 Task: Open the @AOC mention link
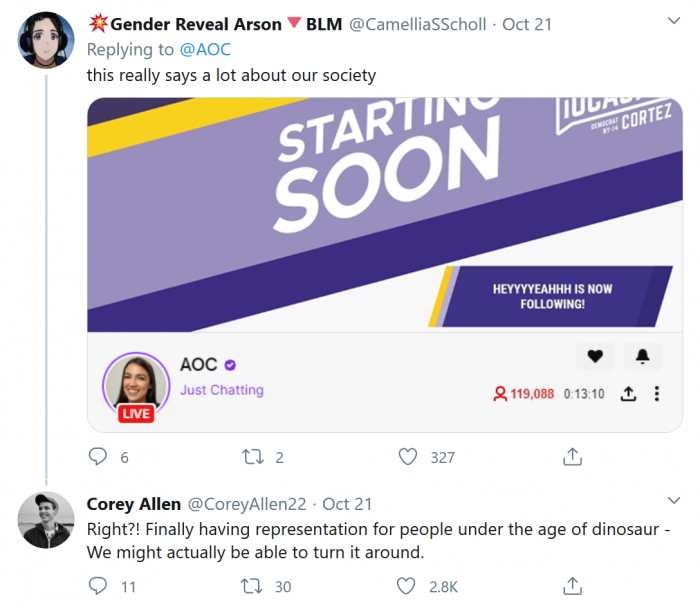point(205,48)
